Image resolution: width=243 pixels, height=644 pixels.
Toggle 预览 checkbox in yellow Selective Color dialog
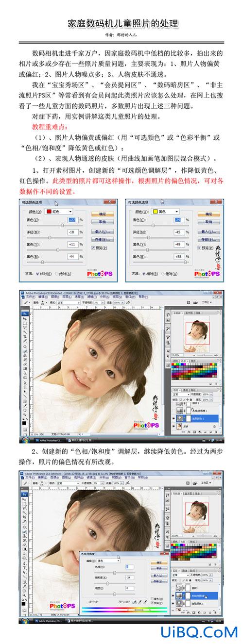click(x=199, y=248)
